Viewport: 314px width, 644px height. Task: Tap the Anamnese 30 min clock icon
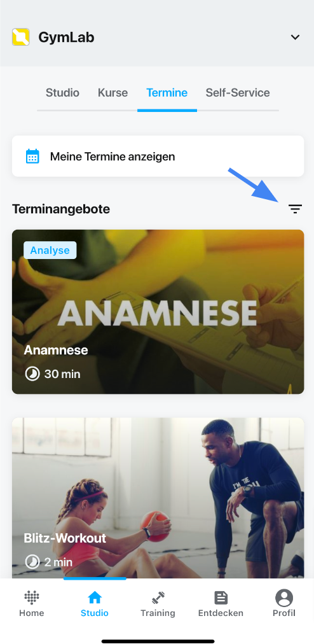[32, 374]
